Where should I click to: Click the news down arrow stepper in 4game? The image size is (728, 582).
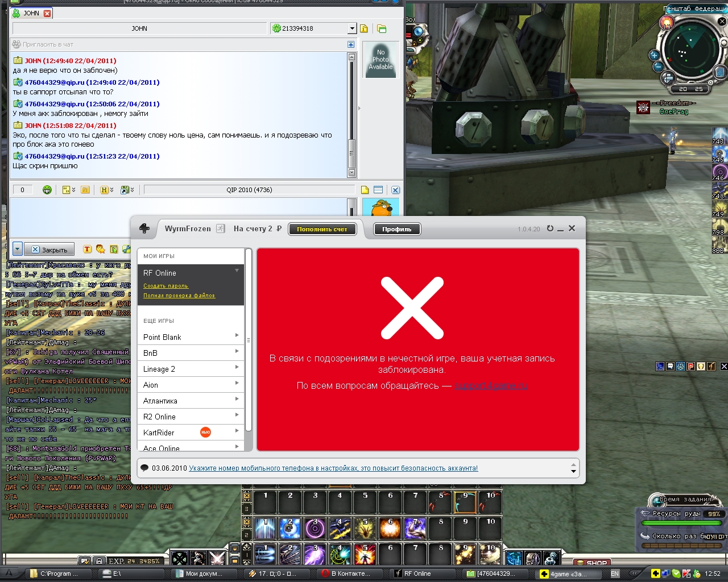pyautogui.click(x=573, y=472)
